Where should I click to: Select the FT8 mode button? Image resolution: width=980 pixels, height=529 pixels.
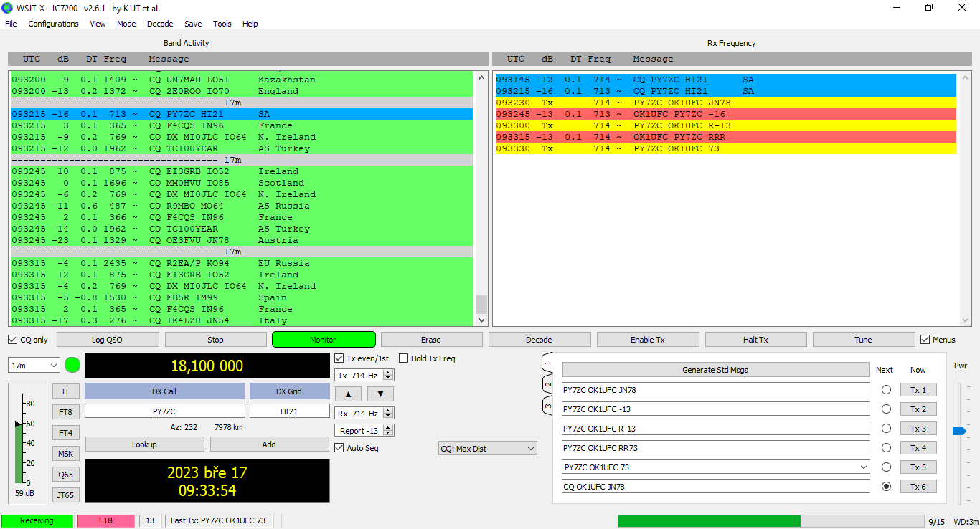(65, 412)
